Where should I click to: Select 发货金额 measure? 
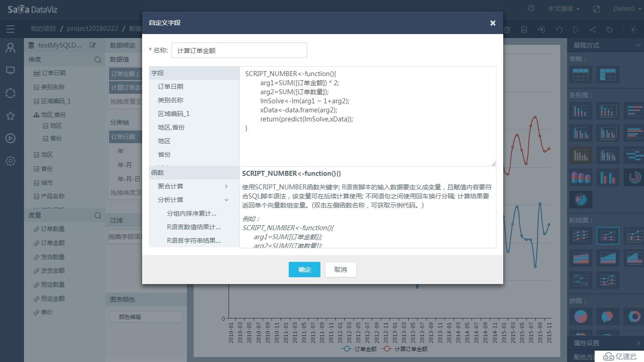click(53, 270)
